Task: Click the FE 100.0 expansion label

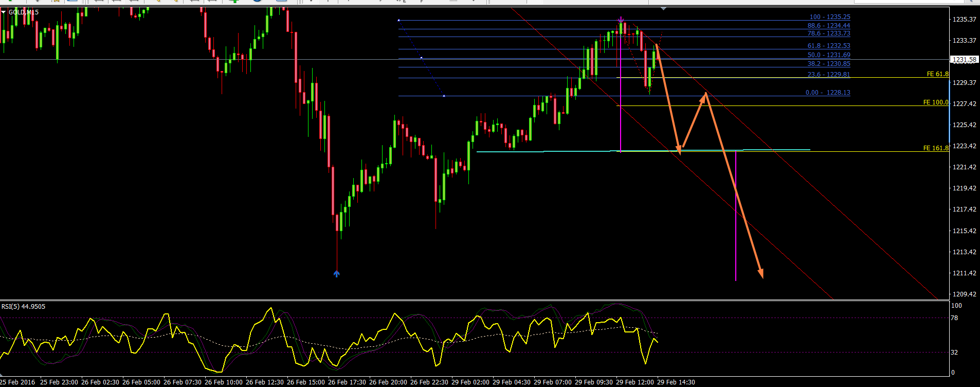Action: pyautogui.click(x=936, y=102)
